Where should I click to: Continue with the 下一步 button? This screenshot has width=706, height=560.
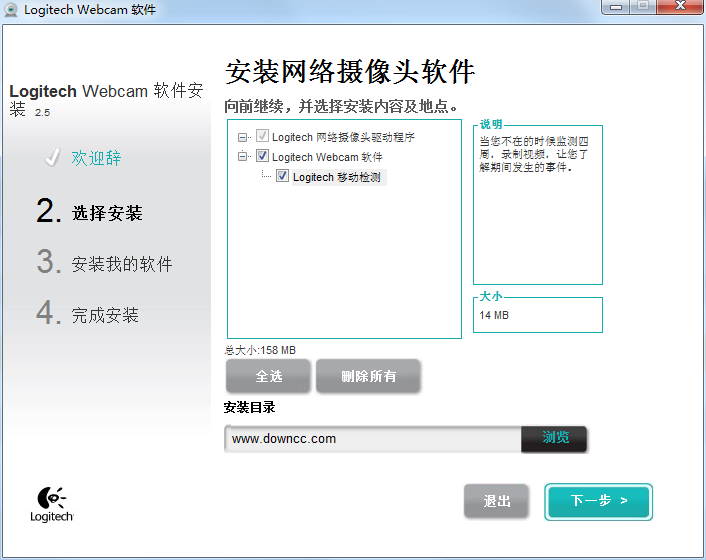[598, 501]
